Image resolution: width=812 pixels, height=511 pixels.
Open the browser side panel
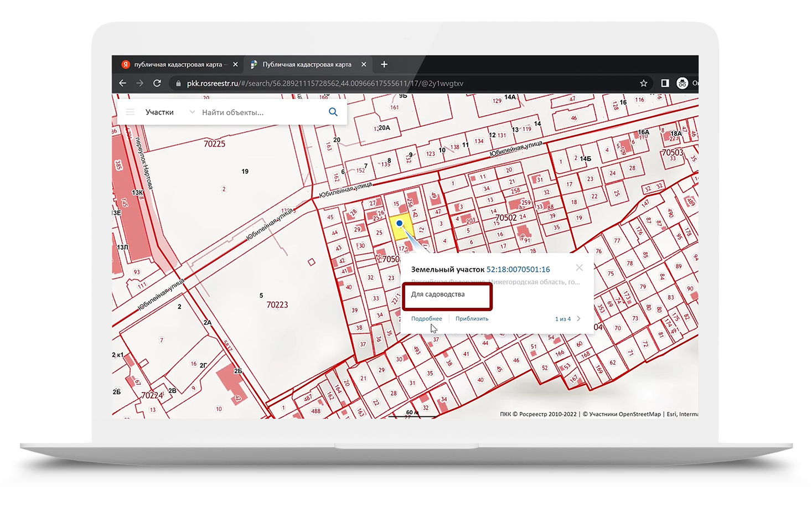(x=665, y=83)
